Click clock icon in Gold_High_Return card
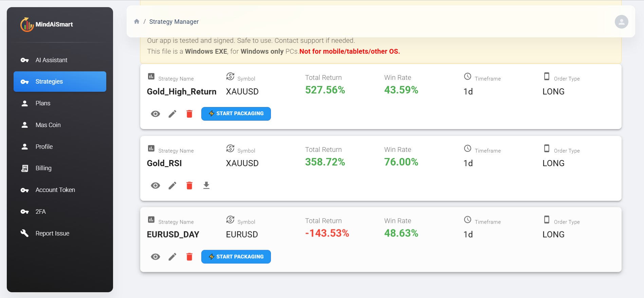Image resolution: width=644 pixels, height=298 pixels. click(x=467, y=76)
